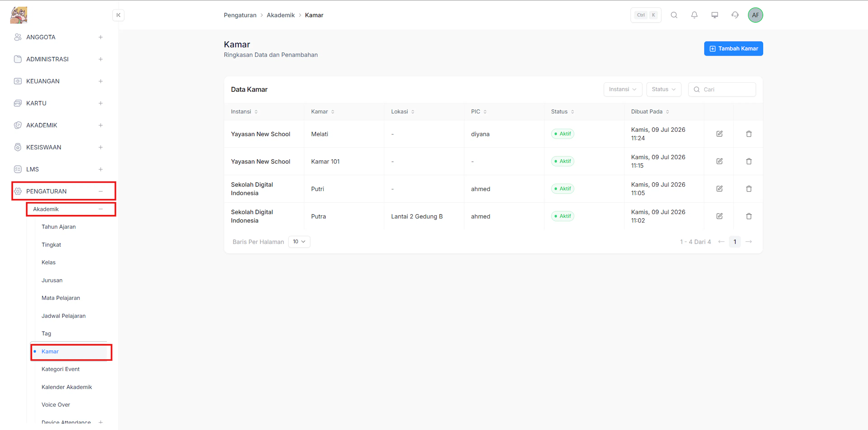Open Tingkat settings

tap(51, 245)
